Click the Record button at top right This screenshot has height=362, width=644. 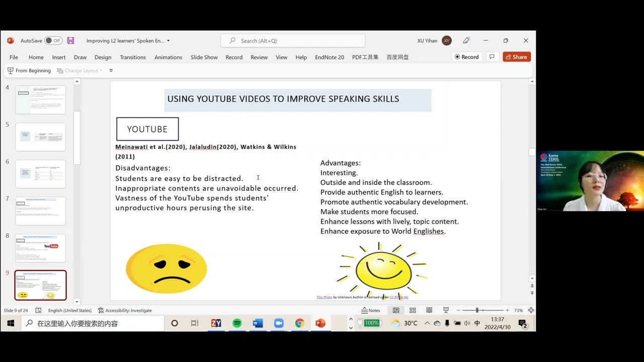(x=467, y=57)
